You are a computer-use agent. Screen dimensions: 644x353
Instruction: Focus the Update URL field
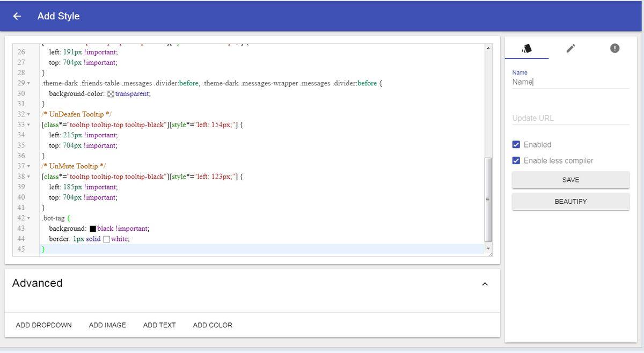point(570,118)
